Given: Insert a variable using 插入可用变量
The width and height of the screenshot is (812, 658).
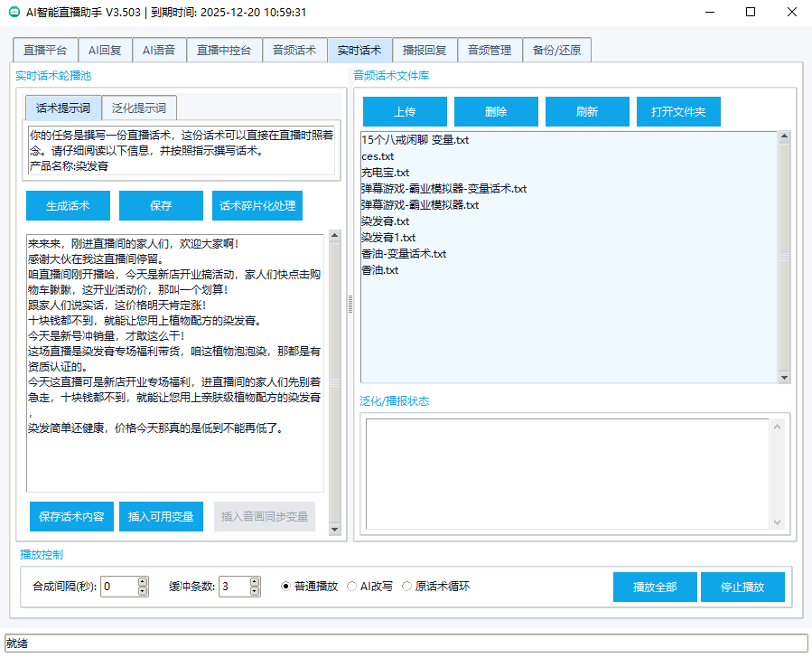Looking at the screenshot, I should (161, 516).
